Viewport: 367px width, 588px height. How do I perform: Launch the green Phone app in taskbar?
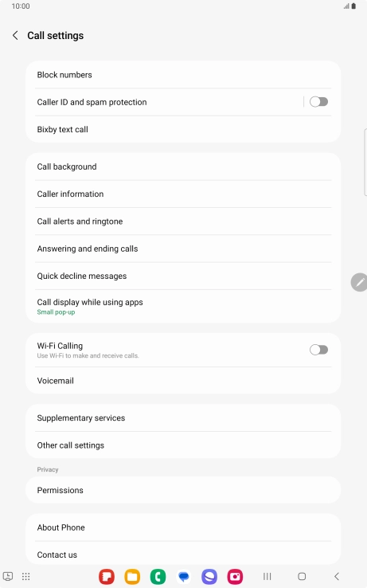coord(158,576)
